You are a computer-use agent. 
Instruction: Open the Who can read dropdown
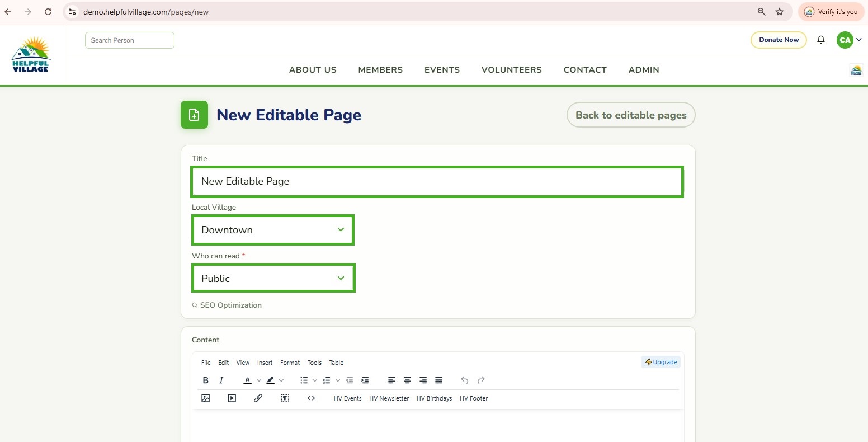[x=273, y=279]
